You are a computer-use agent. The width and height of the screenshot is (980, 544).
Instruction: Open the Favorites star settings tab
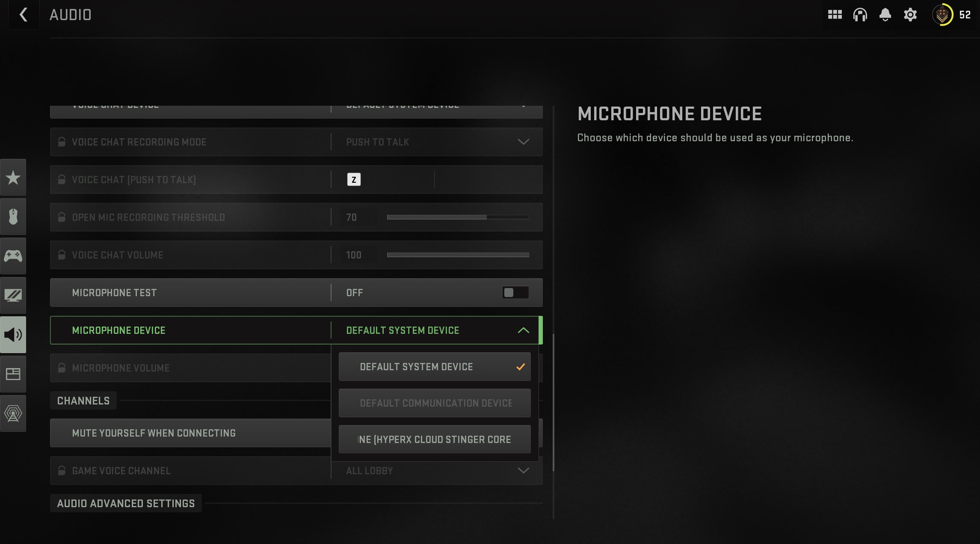(13, 177)
